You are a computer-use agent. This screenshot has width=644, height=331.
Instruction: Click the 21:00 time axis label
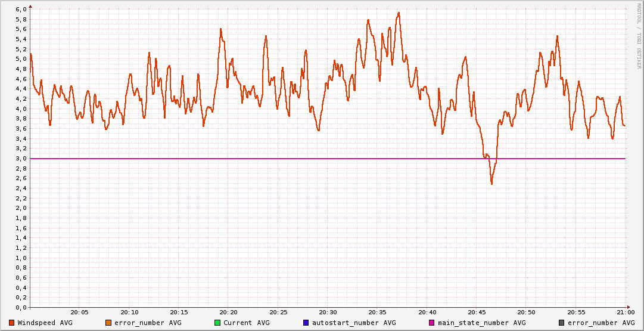(625, 313)
